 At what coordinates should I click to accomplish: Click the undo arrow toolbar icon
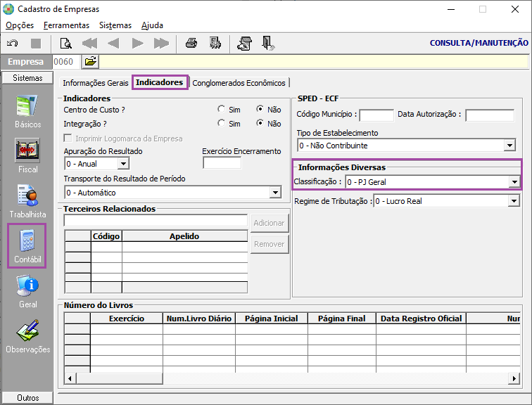[x=12, y=44]
